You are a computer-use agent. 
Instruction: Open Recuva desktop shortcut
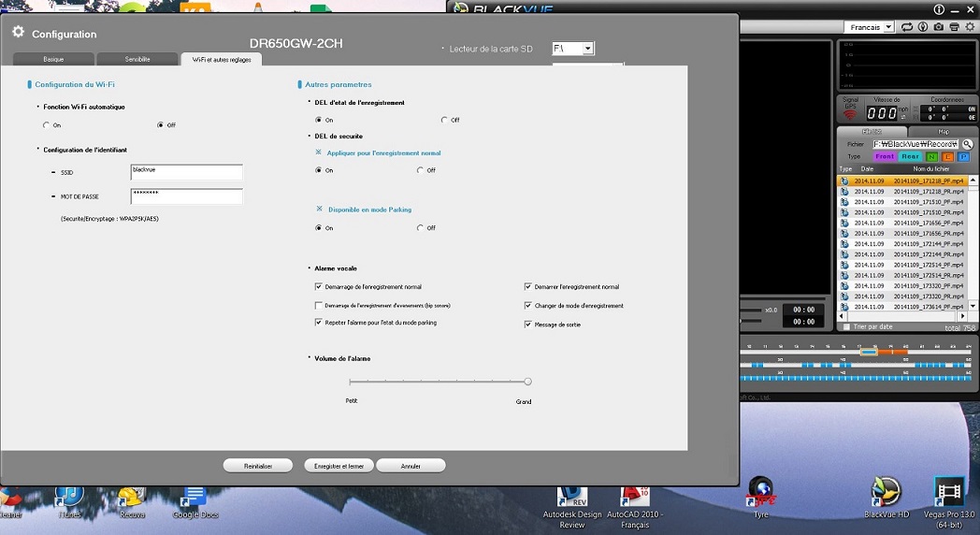click(132, 502)
